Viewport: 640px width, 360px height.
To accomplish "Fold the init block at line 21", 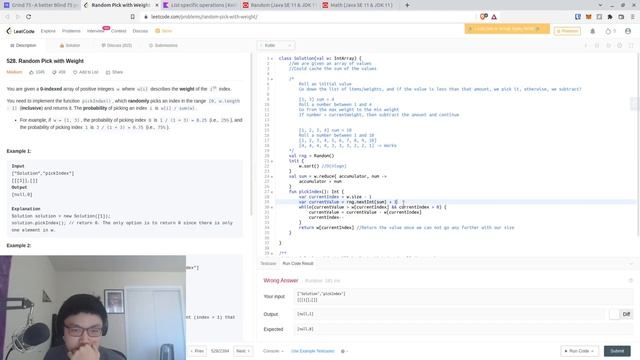I will pyautogui.click(x=272, y=161).
